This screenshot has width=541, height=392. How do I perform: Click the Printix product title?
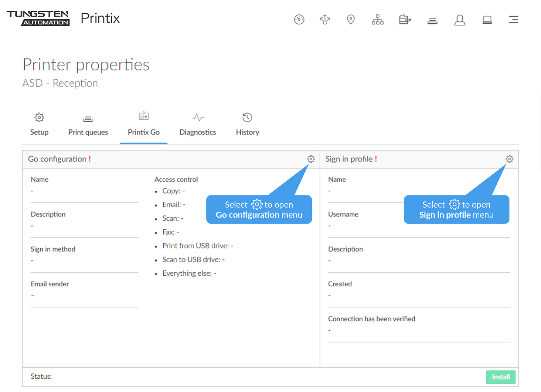point(100,18)
